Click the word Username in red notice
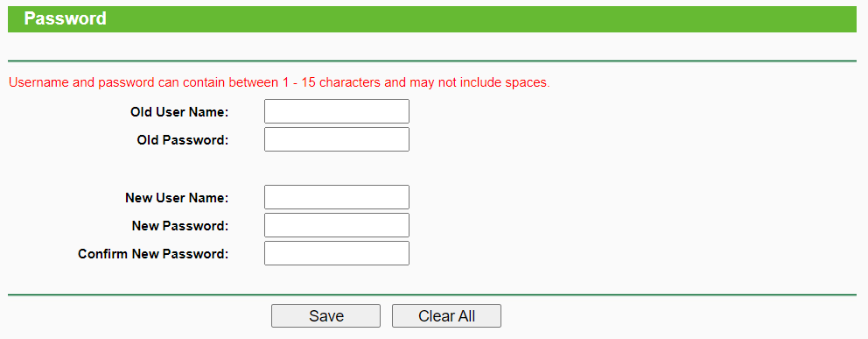Screen dimensions: 868x339 pos(35,83)
